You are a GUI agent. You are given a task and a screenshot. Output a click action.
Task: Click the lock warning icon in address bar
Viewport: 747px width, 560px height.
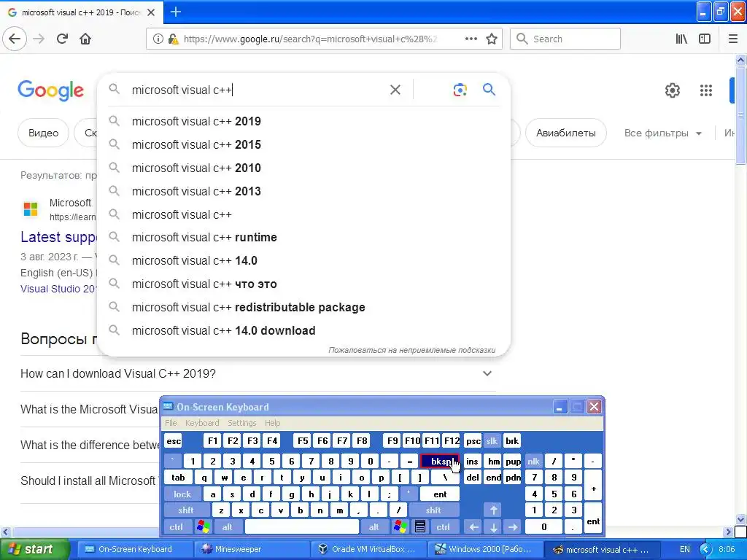(x=174, y=39)
